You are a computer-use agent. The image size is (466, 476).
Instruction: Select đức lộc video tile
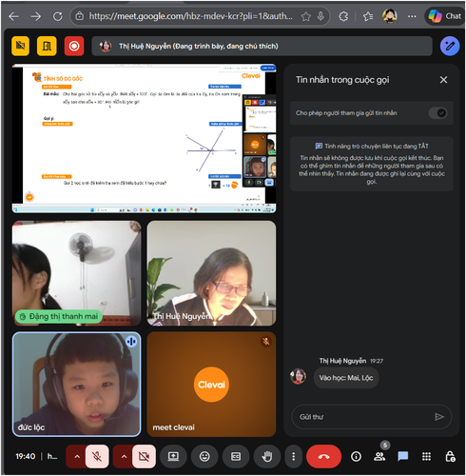pyautogui.click(x=76, y=385)
